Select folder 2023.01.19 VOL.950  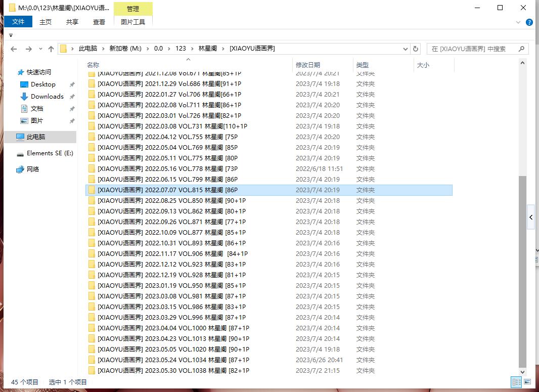click(x=269, y=286)
